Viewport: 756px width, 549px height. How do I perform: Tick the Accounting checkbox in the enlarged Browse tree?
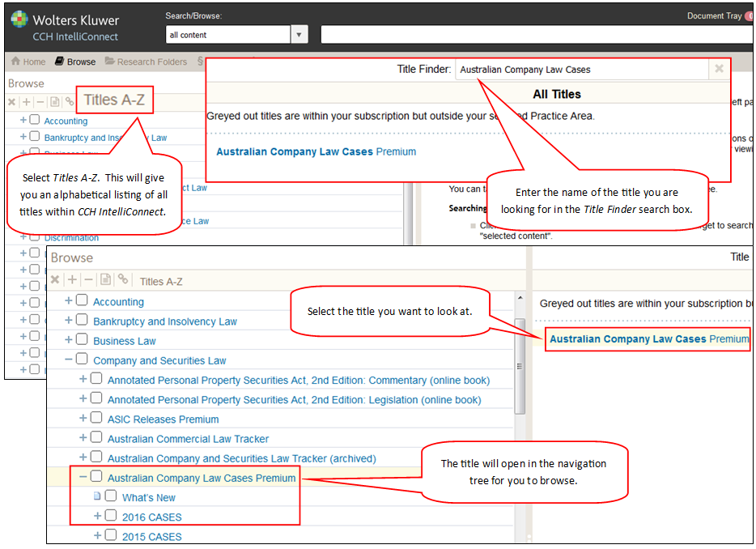[82, 300]
